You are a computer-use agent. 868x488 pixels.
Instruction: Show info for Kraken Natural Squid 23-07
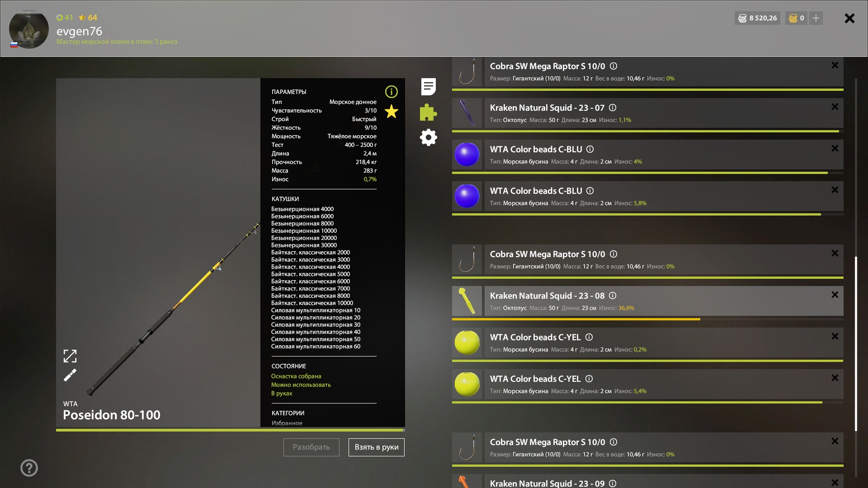click(x=613, y=108)
